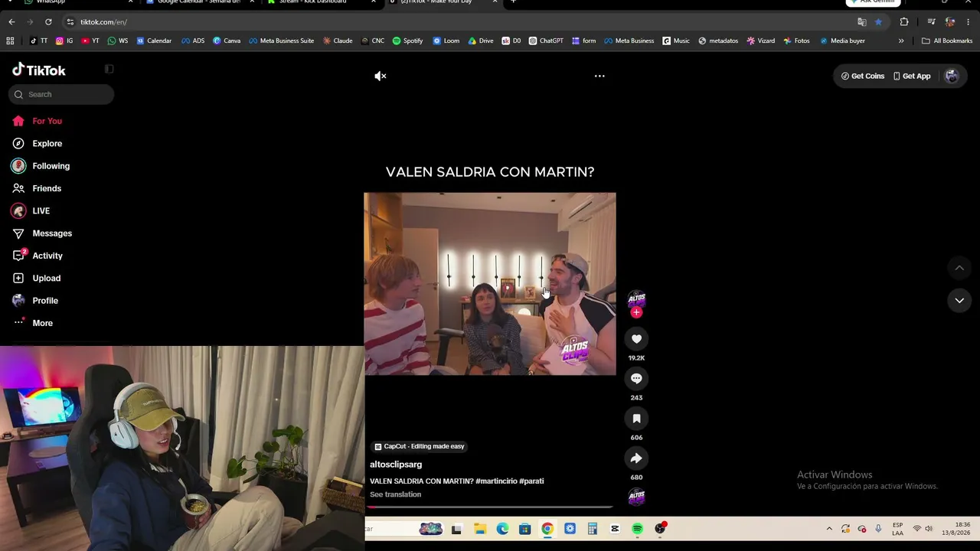Open the Spotify bookmark
This screenshot has width=980, height=551.
point(407,41)
